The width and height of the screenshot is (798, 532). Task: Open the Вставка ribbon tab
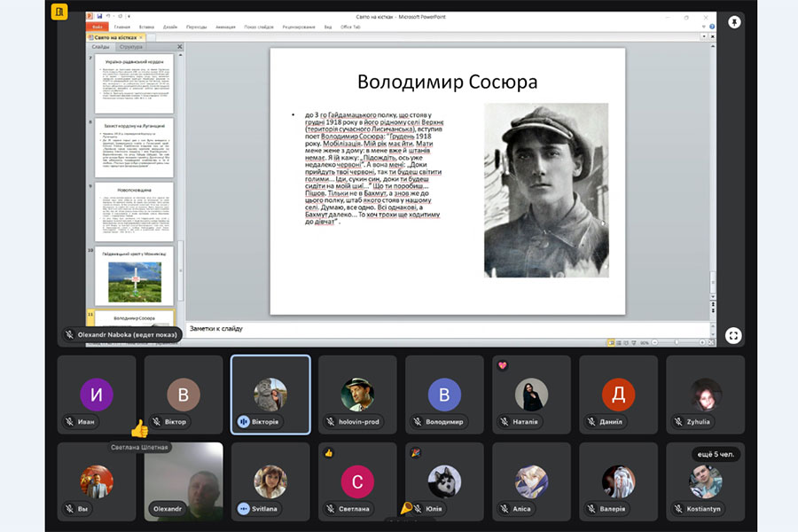[145, 27]
